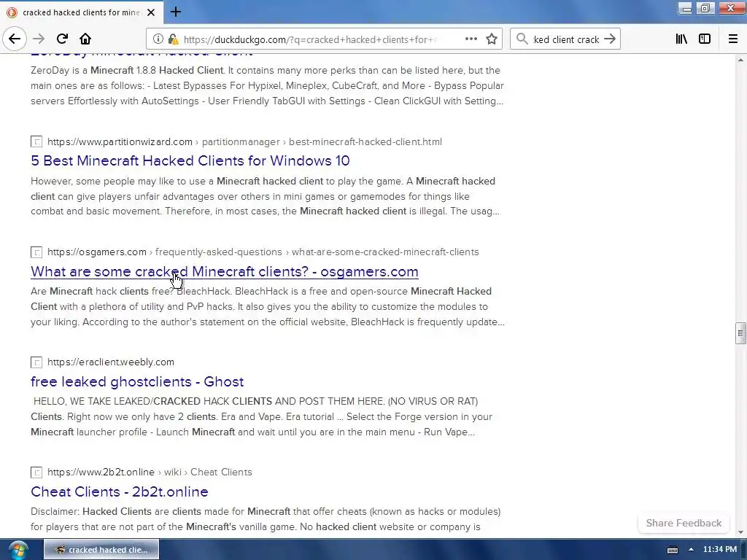Click Share Feedback button
Image resolution: width=747 pixels, height=560 pixels.
[x=684, y=523]
